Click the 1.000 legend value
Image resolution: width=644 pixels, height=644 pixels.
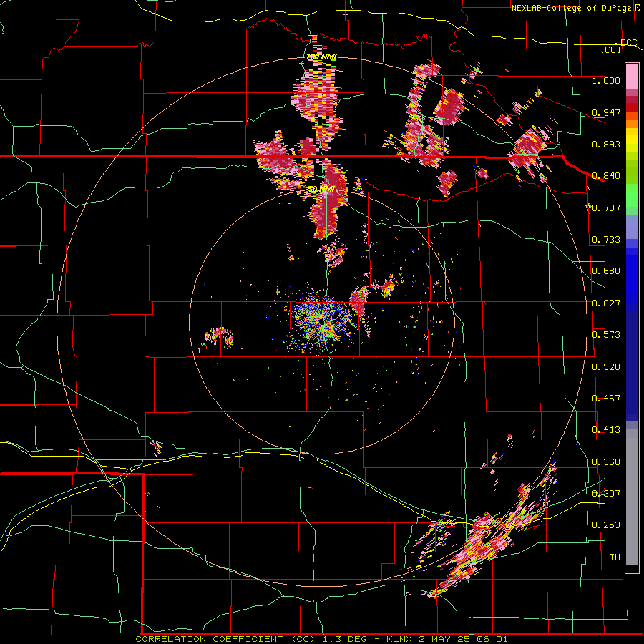click(606, 80)
